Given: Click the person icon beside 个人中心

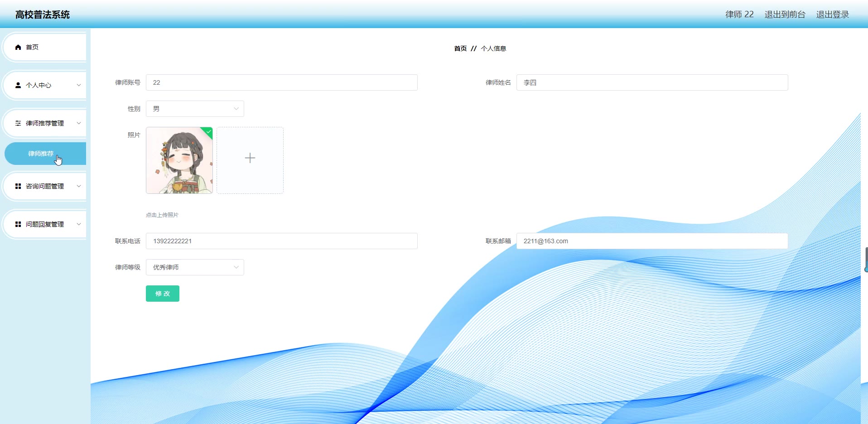Looking at the screenshot, I should tap(18, 85).
